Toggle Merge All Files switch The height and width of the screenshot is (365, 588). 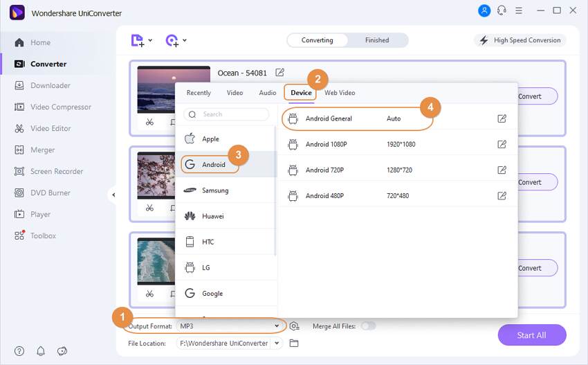[368, 326]
